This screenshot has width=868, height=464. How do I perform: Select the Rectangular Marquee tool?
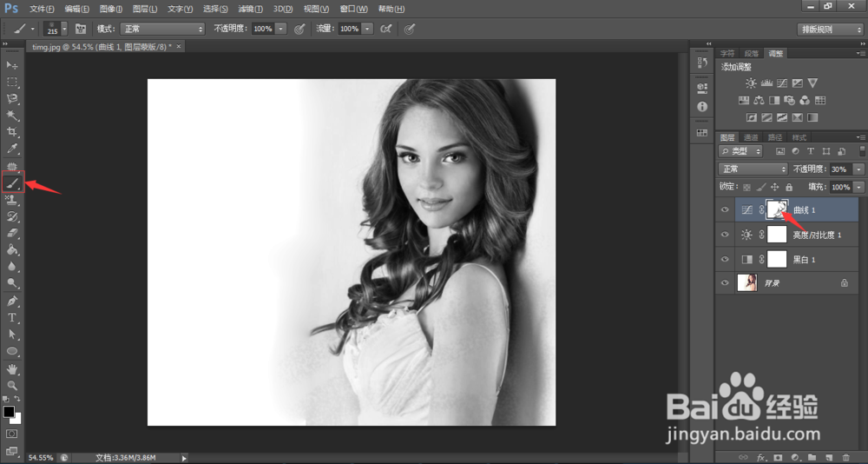coord(12,82)
